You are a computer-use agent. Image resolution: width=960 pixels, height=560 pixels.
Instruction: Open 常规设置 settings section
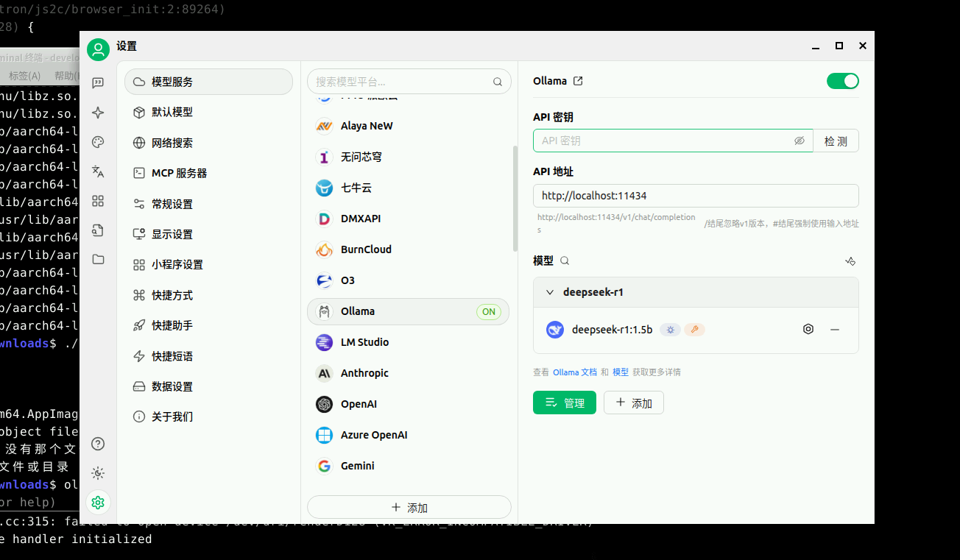209,204
